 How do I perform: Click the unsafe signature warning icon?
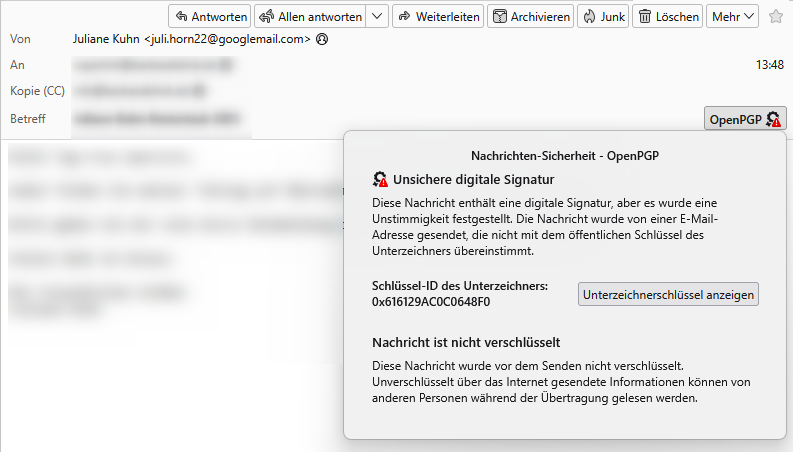coord(380,180)
